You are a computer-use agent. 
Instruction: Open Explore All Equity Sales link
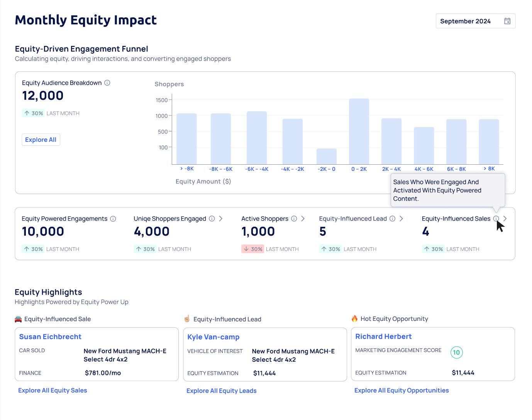(x=53, y=390)
